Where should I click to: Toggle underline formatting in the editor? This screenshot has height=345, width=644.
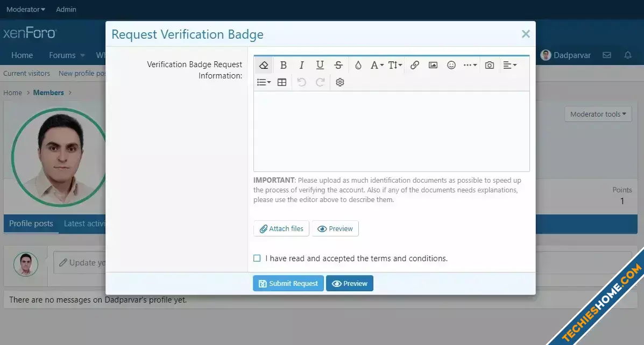(x=320, y=65)
